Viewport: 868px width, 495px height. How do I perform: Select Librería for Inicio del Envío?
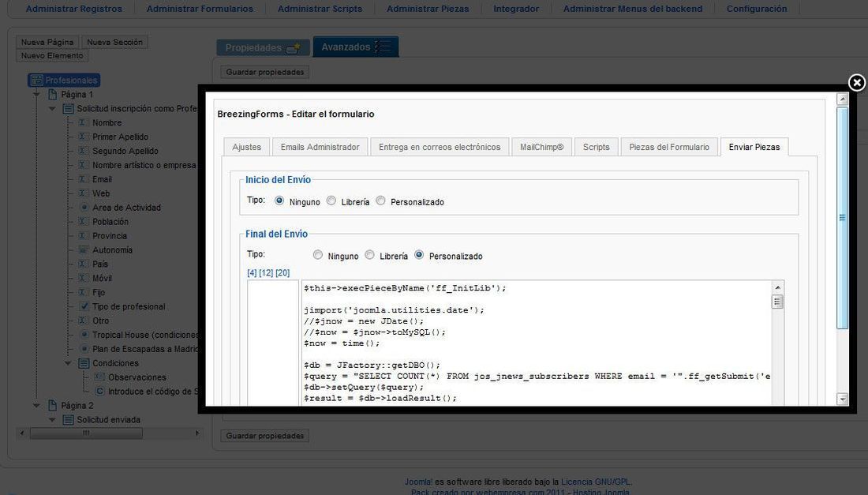(x=331, y=201)
